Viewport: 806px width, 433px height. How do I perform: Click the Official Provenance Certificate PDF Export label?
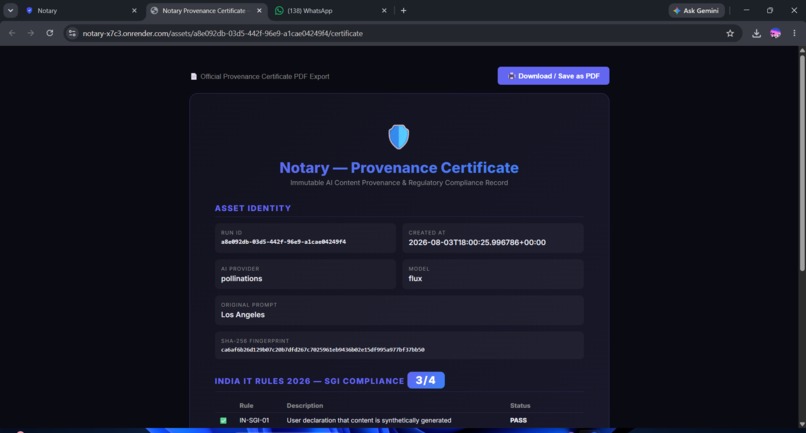(x=265, y=76)
